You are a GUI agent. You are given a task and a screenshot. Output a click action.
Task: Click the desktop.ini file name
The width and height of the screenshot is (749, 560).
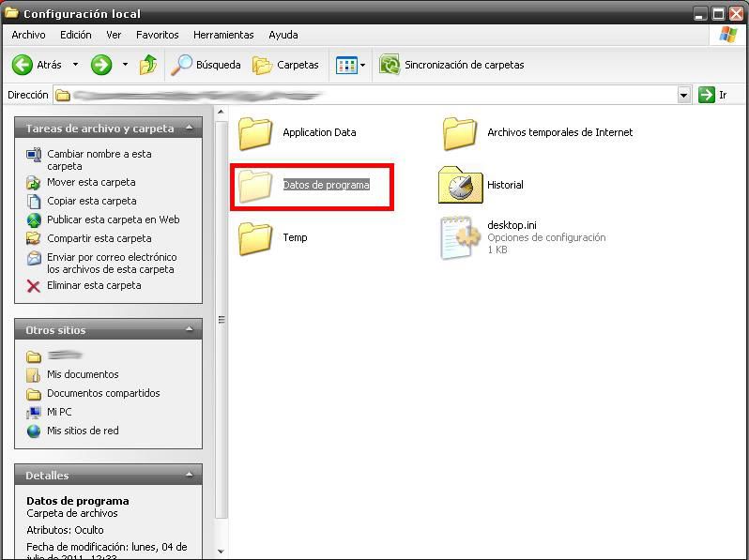(x=512, y=225)
